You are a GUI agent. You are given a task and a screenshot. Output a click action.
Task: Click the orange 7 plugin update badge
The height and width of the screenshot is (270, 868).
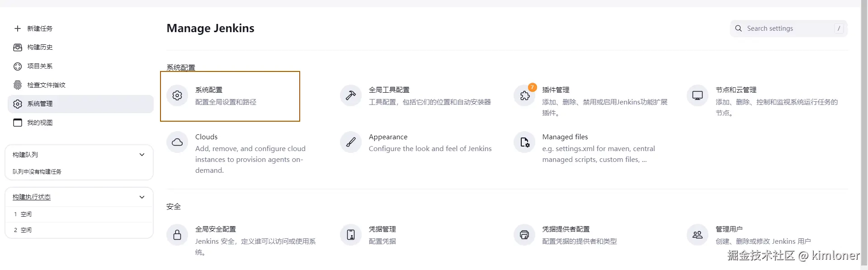pos(533,87)
